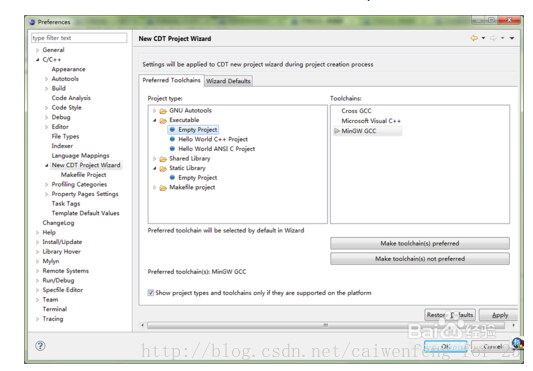Open the Task Tags preference page
533x371 pixels.
[x=66, y=203]
